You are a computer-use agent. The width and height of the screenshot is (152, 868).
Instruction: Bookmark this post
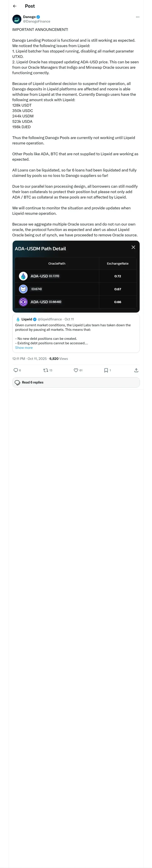[106, 370]
